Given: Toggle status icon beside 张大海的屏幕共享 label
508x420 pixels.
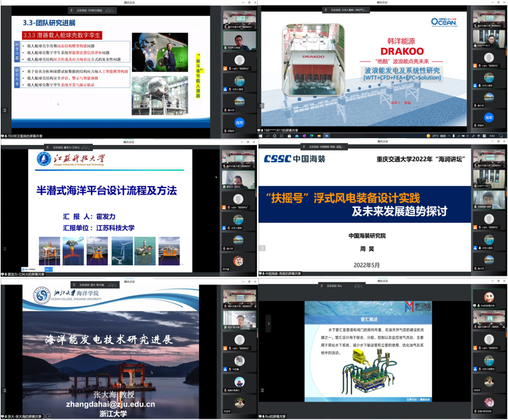Looking at the screenshot, I should (x=3, y=415).
